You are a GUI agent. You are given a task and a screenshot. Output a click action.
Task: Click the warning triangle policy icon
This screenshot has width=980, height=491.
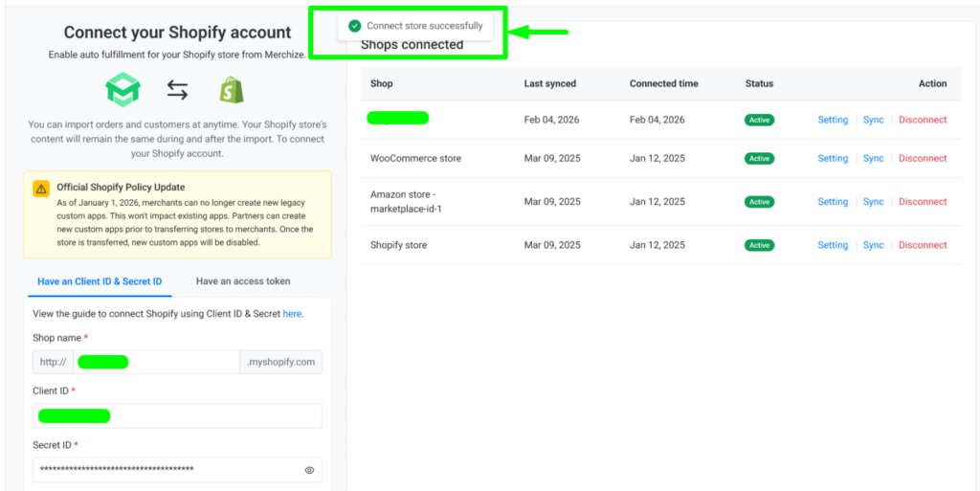tap(41, 189)
